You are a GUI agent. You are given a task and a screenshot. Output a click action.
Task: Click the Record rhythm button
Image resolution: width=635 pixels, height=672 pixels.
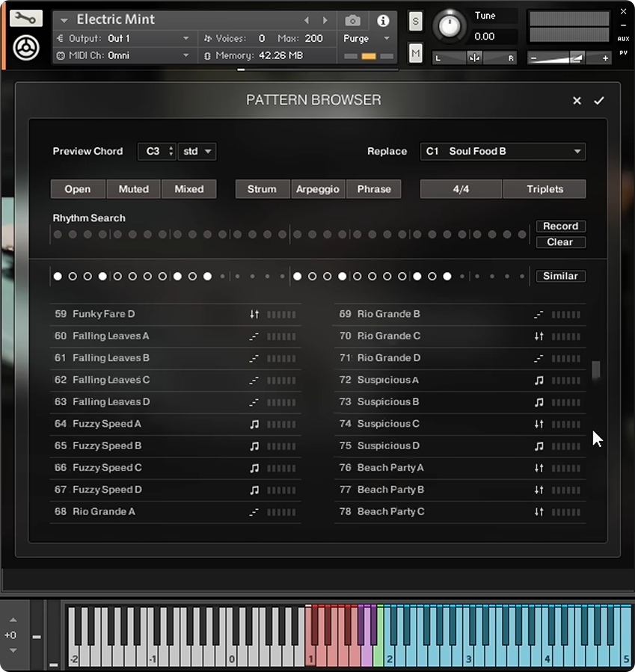click(561, 226)
